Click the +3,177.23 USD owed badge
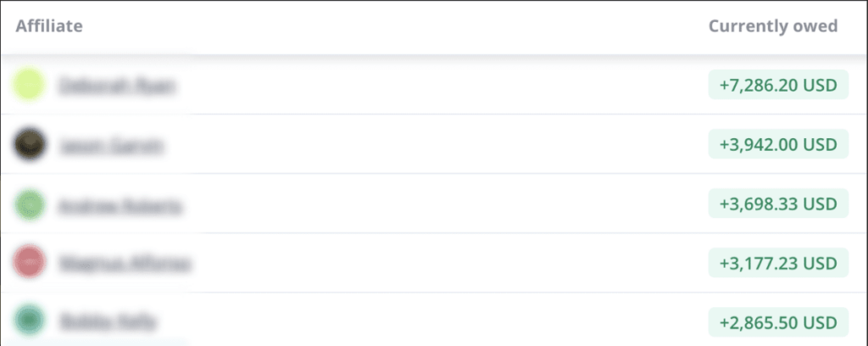 pyautogui.click(x=778, y=262)
